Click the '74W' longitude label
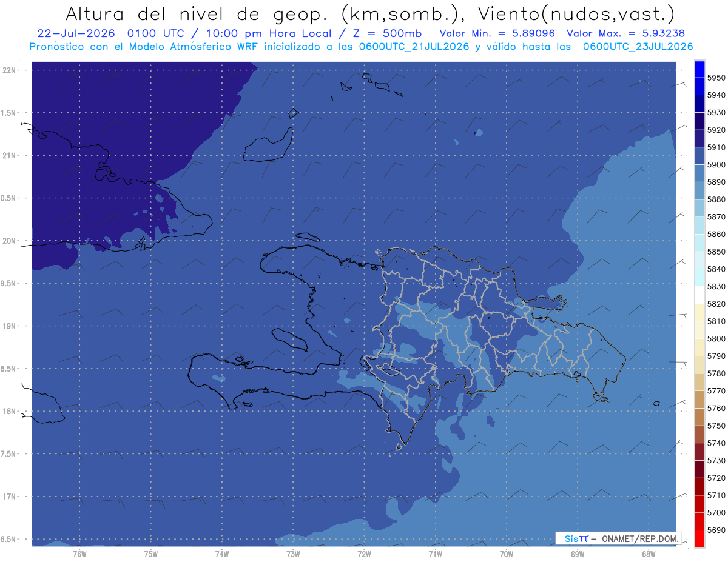This screenshot has width=728, height=562. 222,554
